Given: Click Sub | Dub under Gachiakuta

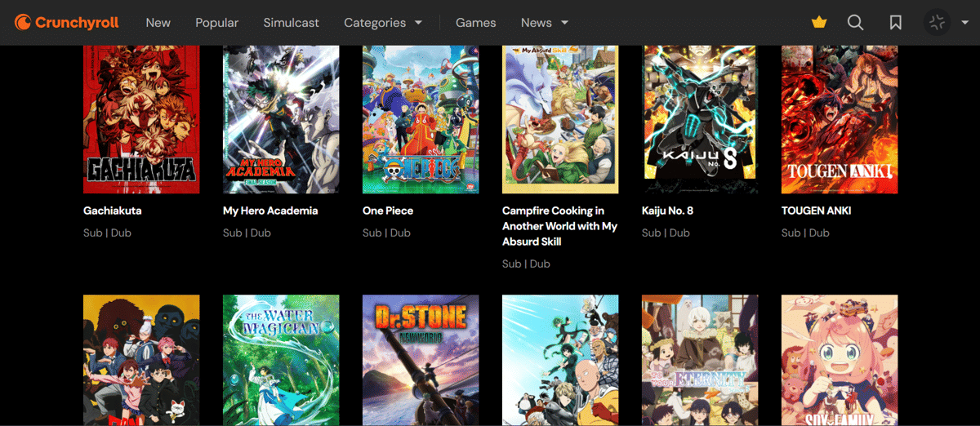Looking at the screenshot, I should click(x=107, y=233).
